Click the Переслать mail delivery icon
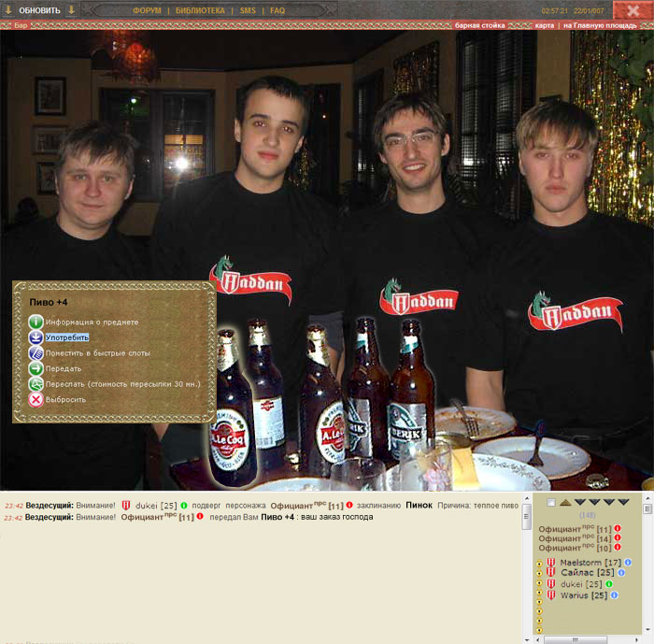This screenshot has height=644, width=654. click(36, 384)
